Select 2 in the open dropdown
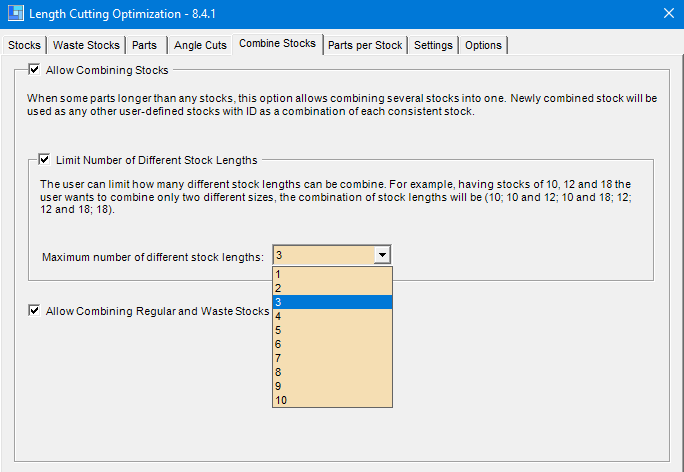Viewport: 684px width, 472px height. click(332, 288)
